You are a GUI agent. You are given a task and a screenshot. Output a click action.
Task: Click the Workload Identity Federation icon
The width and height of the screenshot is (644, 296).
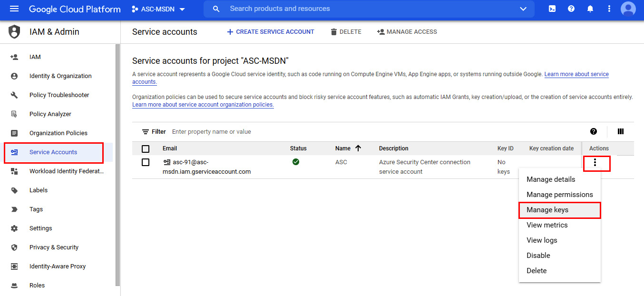pos(14,171)
